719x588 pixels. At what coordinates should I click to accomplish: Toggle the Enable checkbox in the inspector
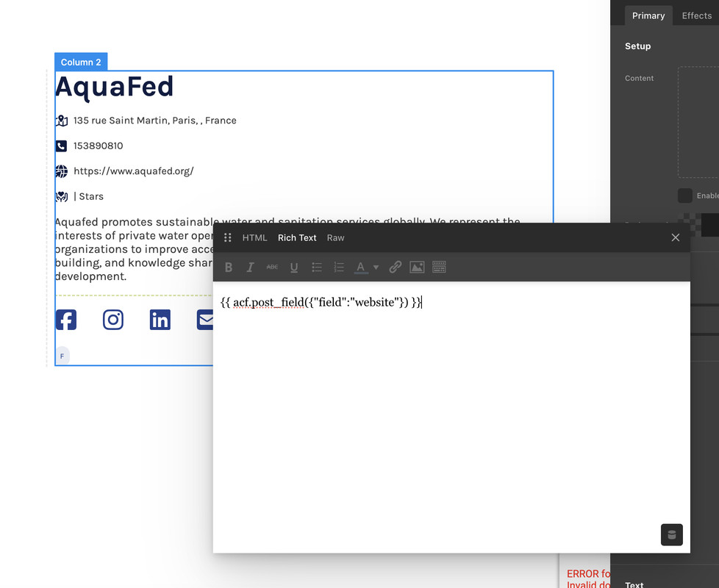[x=685, y=196]
